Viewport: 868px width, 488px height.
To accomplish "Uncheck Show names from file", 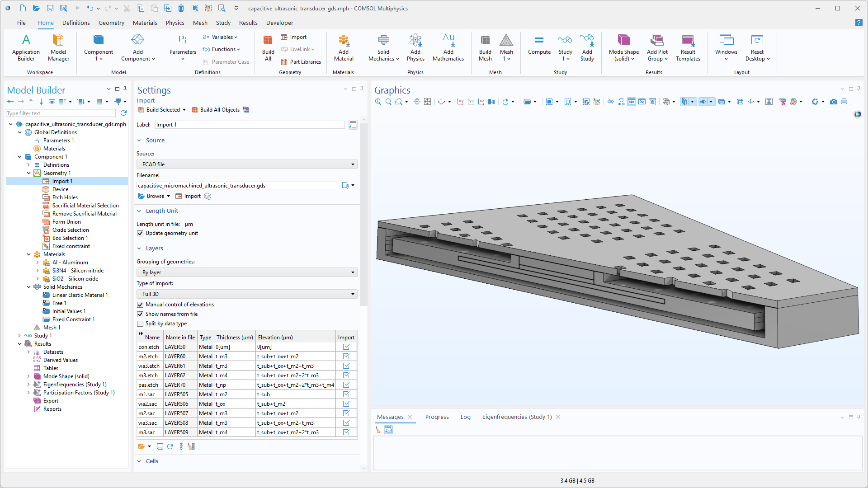I will tap(140, 314).
